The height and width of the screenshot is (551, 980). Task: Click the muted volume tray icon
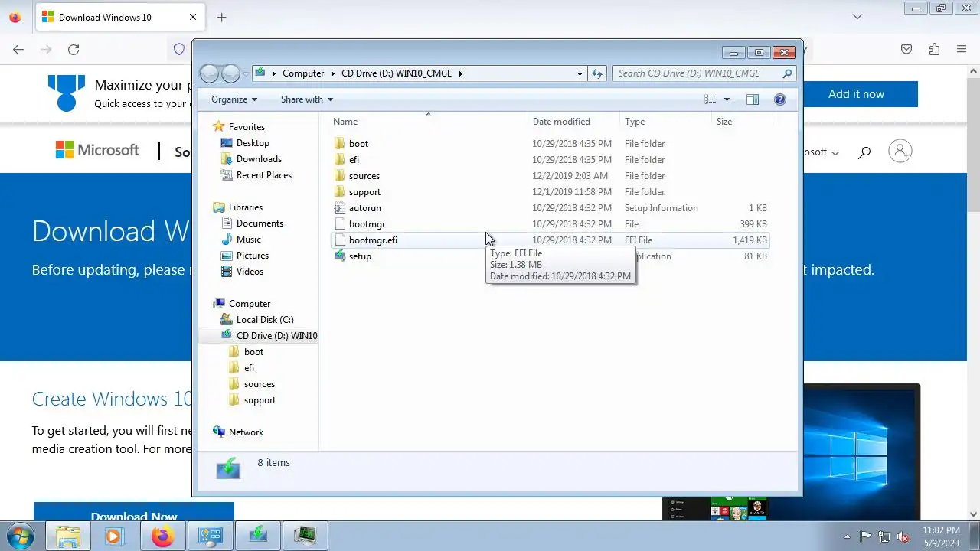[x=903, y=536]
